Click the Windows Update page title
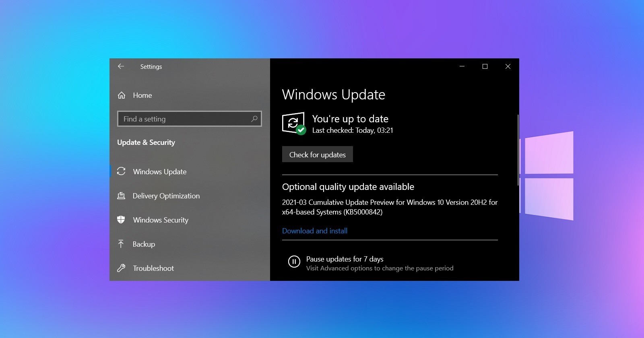Screen dimensions: 644x338 [334, 95]
